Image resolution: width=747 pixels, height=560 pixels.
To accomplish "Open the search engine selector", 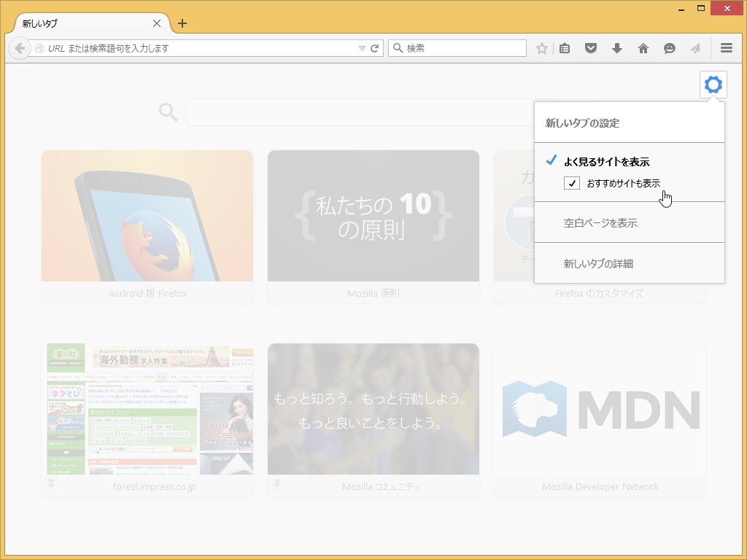I will [396, 48].
